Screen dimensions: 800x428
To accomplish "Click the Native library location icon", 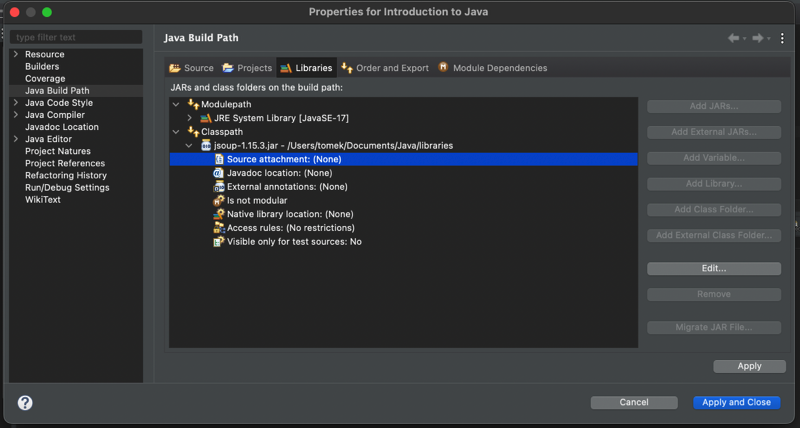I will tap(219, 214).
